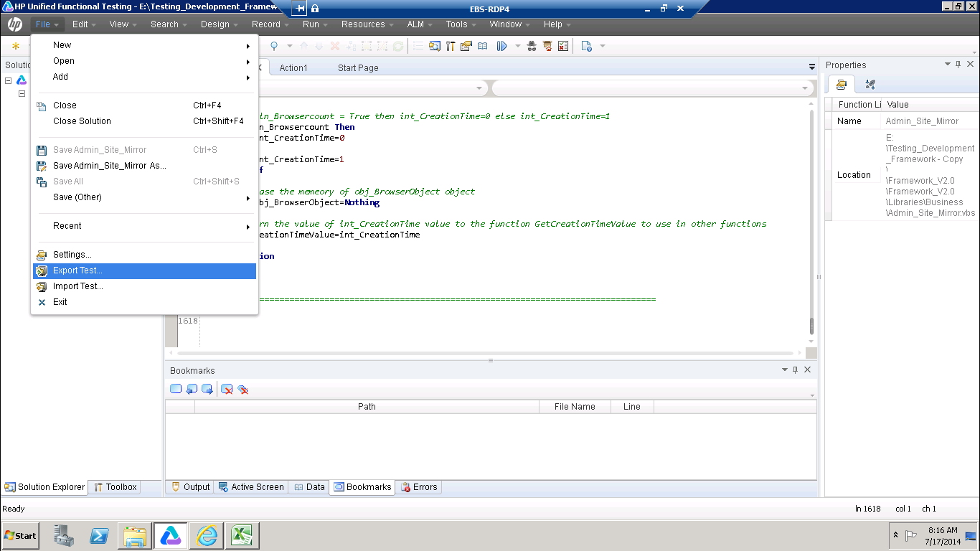Open the Solution Explorer panel icon
980x551 pixels.
[x=7, y=486]
